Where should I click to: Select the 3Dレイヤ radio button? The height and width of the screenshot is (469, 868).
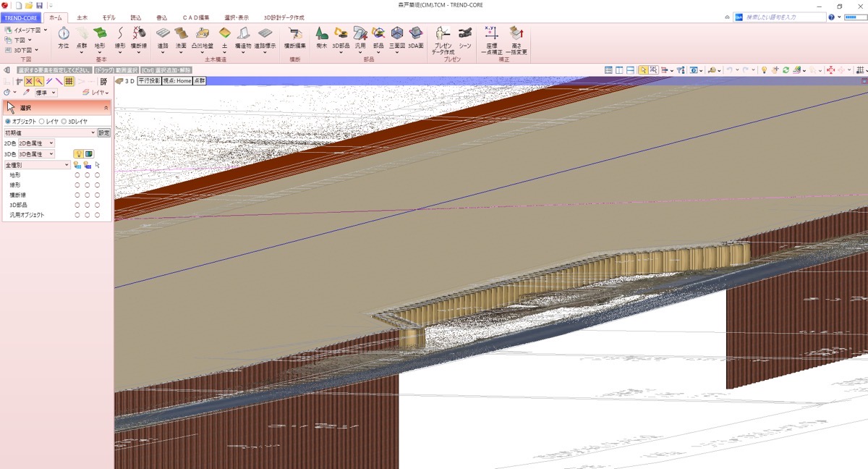tap(64, 122)
